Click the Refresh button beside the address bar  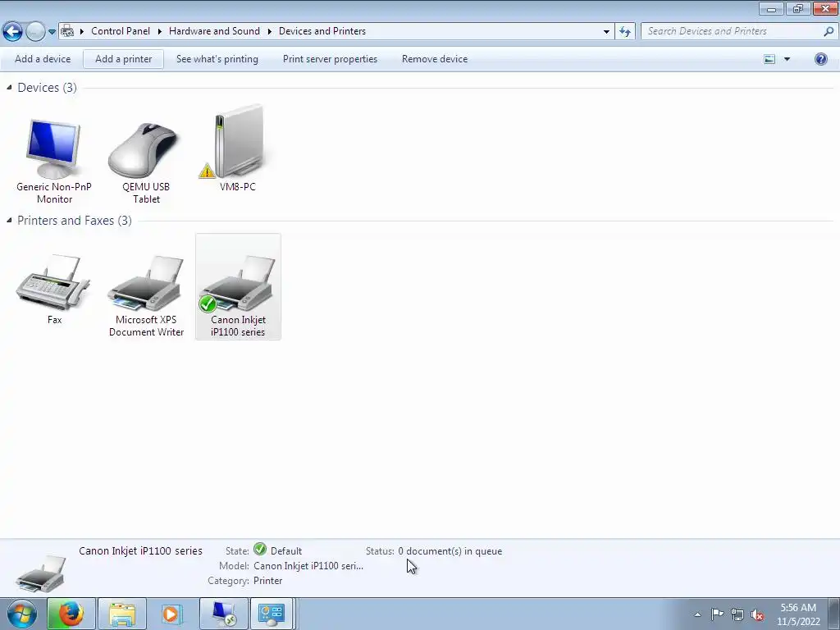(625, 31)
